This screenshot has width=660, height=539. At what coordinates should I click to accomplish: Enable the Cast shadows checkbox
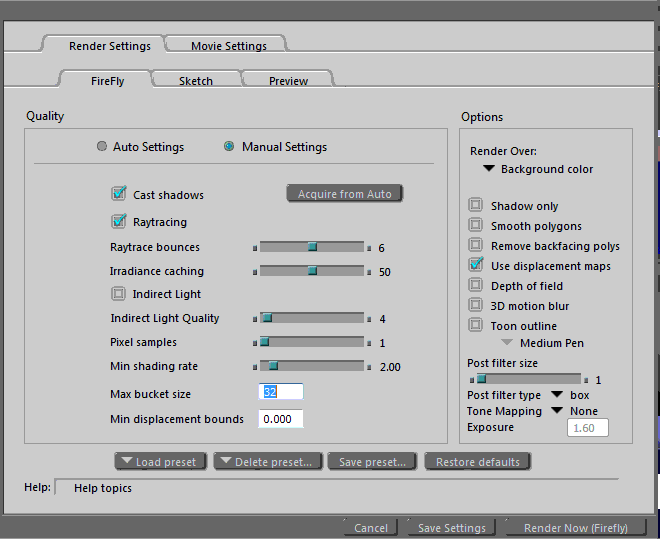(119, 194)
